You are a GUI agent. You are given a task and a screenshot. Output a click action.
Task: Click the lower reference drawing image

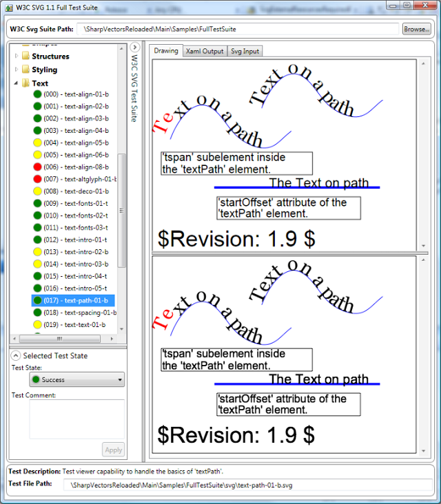[x=284, y=355]
